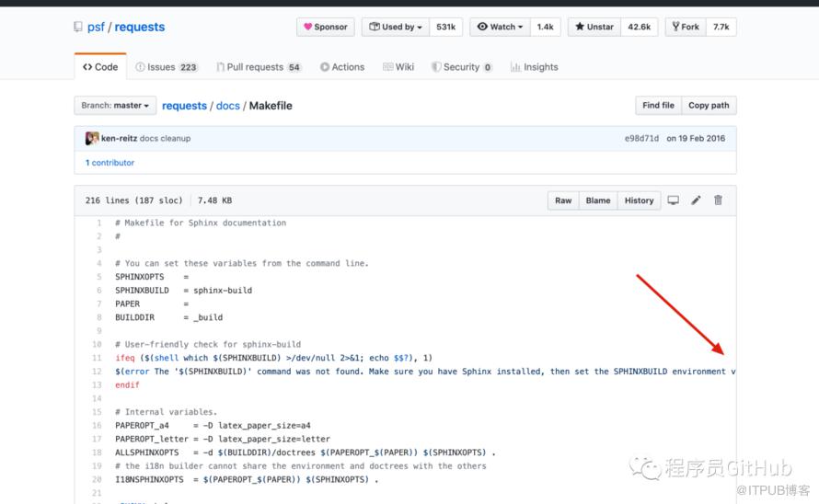Select the Code tab

[100, 67]
